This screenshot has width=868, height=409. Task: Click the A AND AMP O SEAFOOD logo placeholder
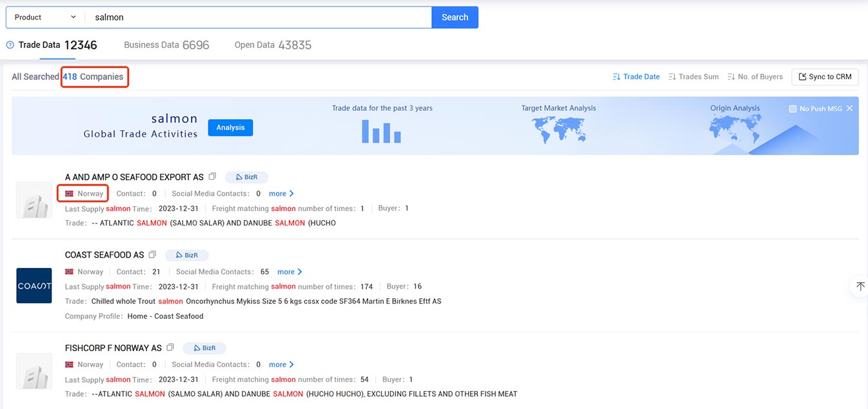coord(34,200)
